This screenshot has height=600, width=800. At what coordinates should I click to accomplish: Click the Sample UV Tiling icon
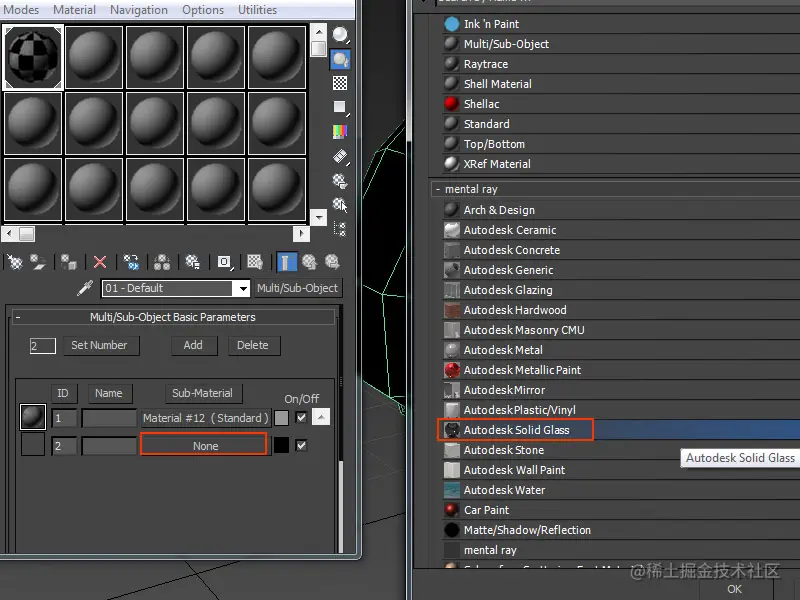point(340,107)
